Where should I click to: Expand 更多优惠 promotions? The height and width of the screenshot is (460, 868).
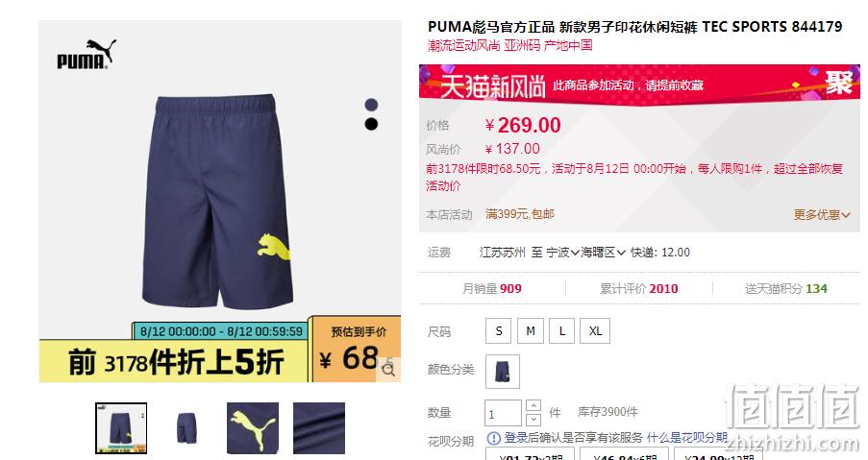point(822,214)
